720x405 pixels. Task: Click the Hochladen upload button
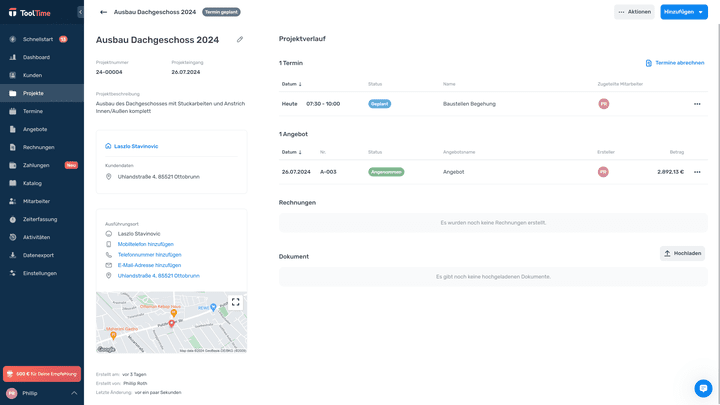[x=682, y=253]
